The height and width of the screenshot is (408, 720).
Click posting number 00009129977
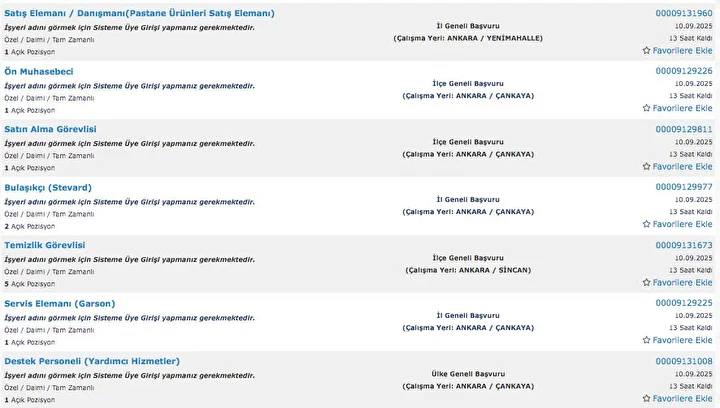[684, 187]
